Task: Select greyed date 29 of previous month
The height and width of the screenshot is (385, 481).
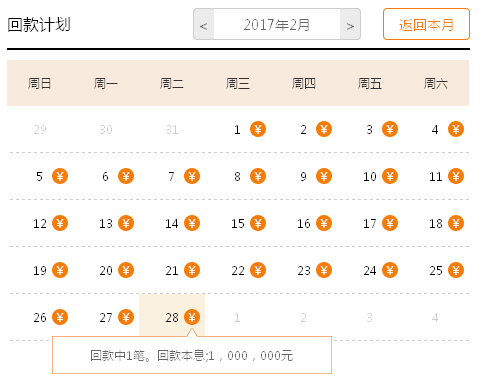Action: (x=40, y=130)
